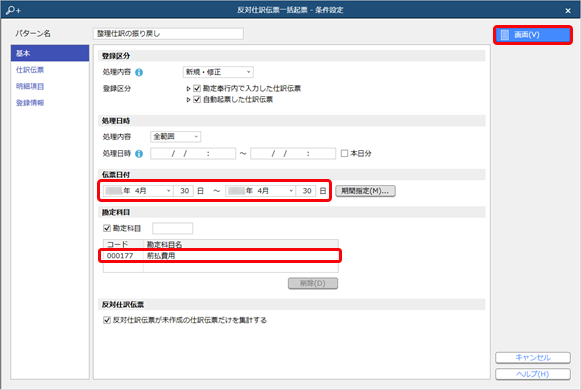The height and width of the screenshot is (390, 581).
Task: Click the start day field showing 30
Action: [184, 191]
